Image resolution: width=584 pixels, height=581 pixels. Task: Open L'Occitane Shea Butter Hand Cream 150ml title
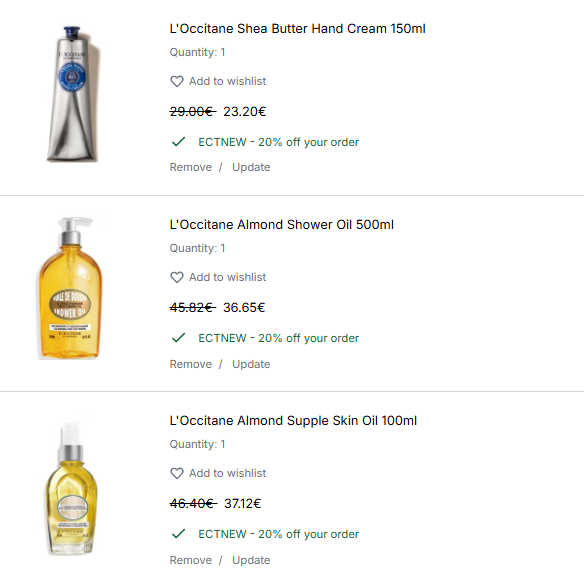point(297,29)
